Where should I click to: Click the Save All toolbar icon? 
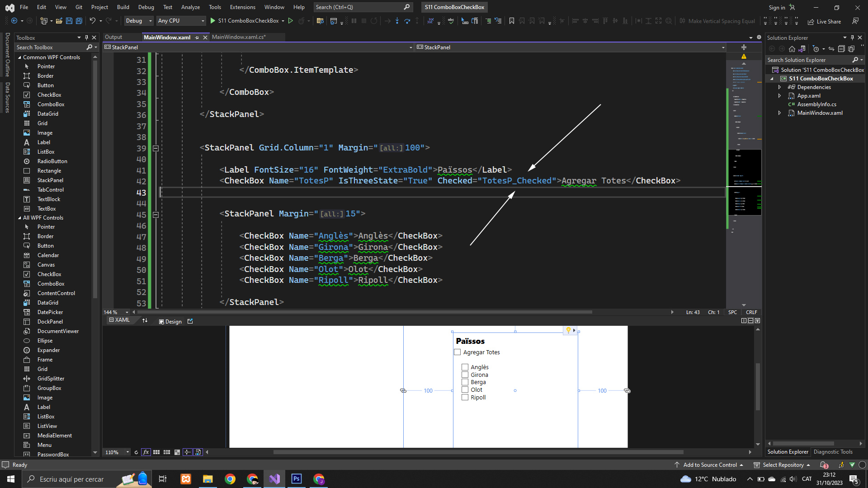(79, 21)
